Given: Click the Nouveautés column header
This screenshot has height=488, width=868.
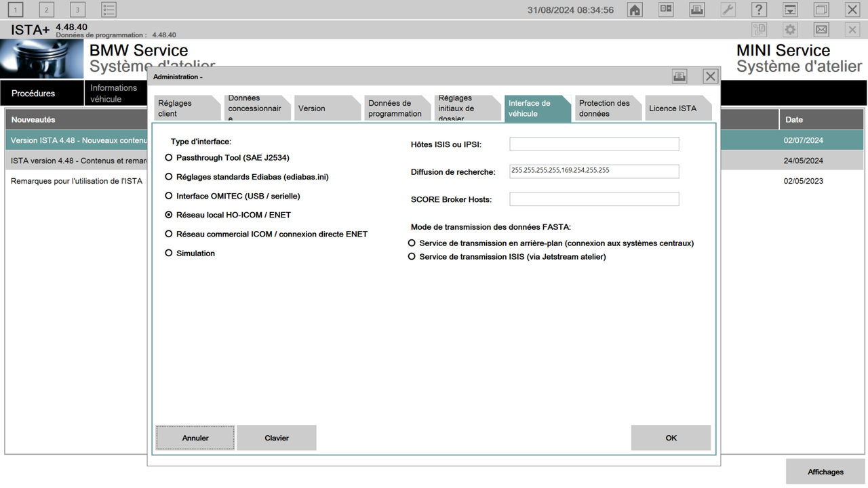Looking at the screenshot, I should (x=76, y=119).
